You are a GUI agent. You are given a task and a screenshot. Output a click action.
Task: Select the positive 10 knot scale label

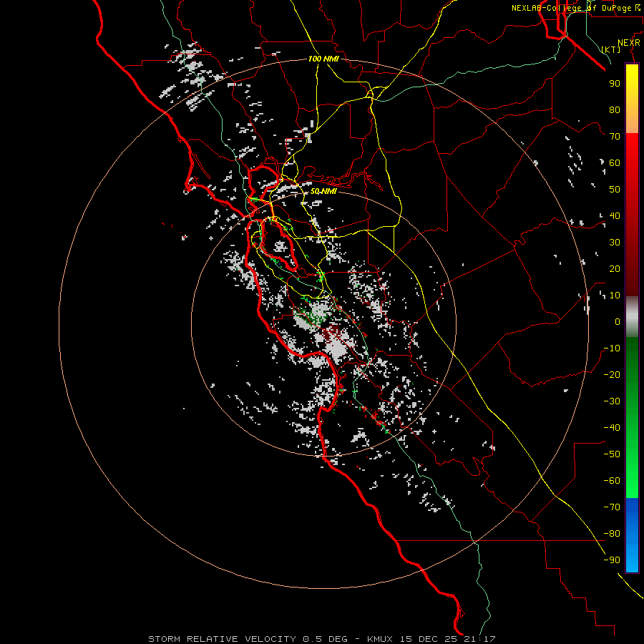pos(615,296)
